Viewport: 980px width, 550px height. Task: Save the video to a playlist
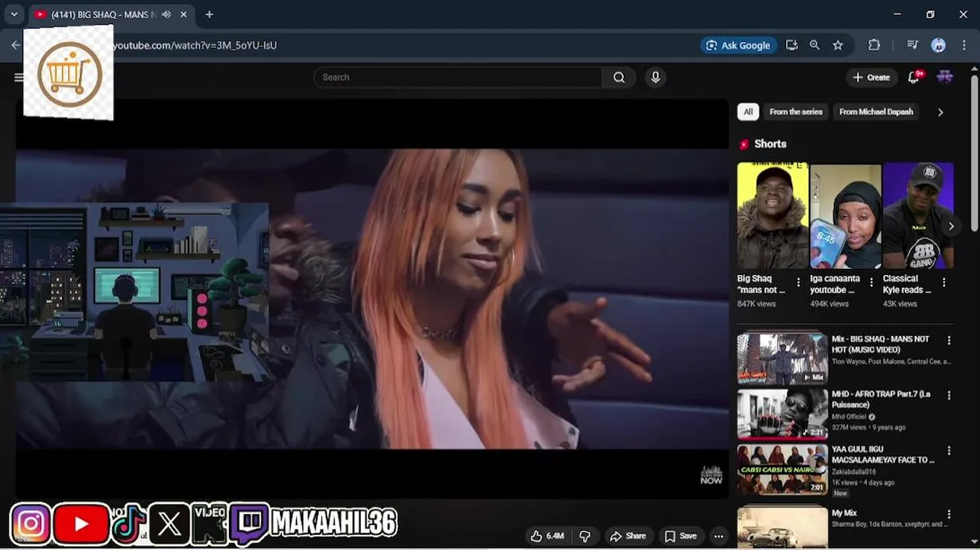pos(680,536)
